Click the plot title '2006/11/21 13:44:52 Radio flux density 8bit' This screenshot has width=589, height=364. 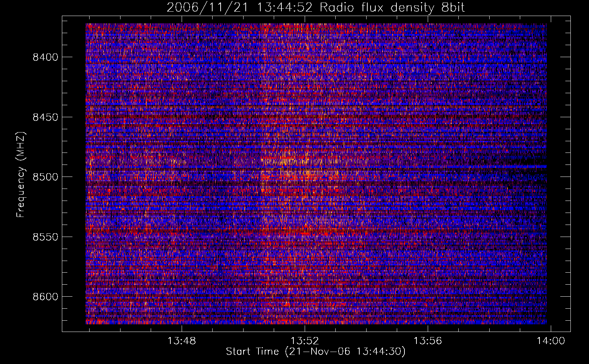tap(316, 7)
